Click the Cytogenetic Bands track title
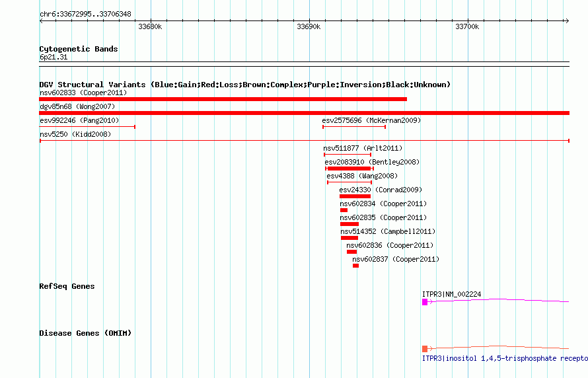 [79, 49]
